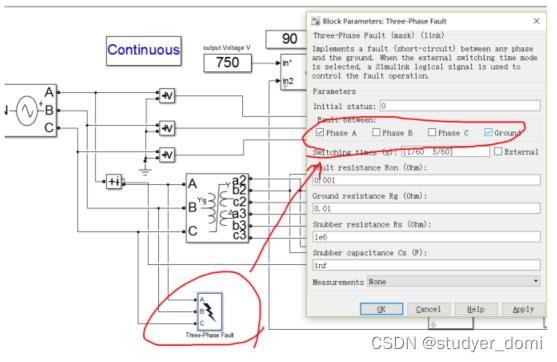Click the ground symbol in the circuit
This screenshot has height=362, width=557.
145,170
